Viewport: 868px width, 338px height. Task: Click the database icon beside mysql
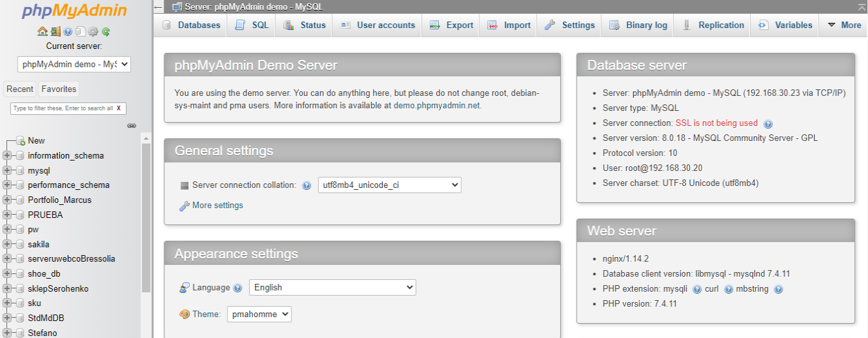[x=20, y=171]
